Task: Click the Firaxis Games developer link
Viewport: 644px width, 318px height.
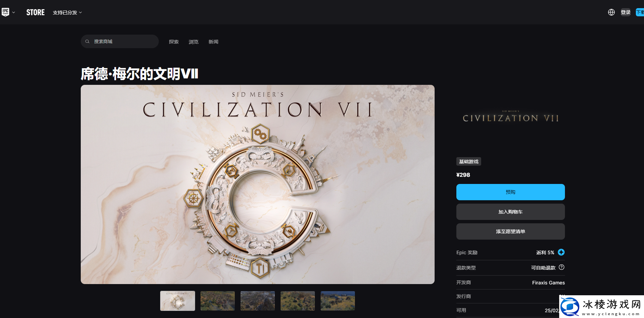Action: [548, 283]
